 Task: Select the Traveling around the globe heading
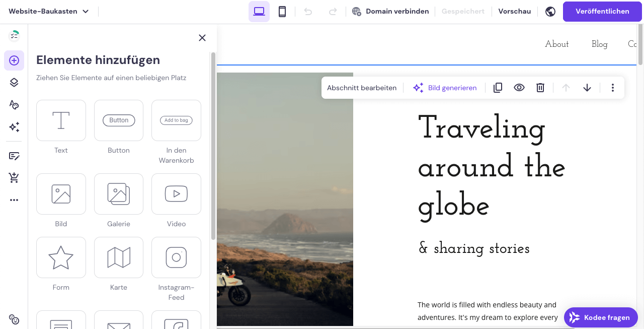(492, 167)
